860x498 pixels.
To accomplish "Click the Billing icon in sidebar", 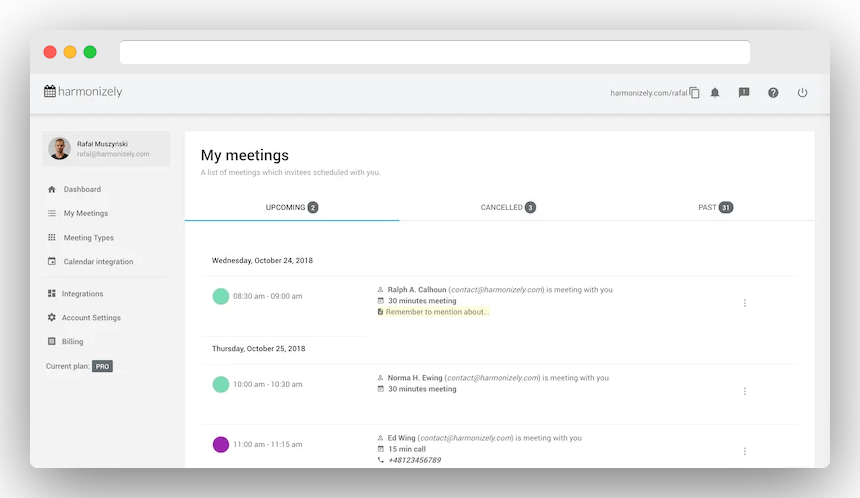I will pos(52,341).
